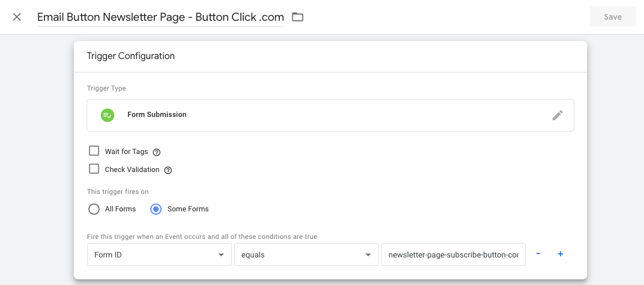Click the Form Submission trigger type box

point(330,115)
